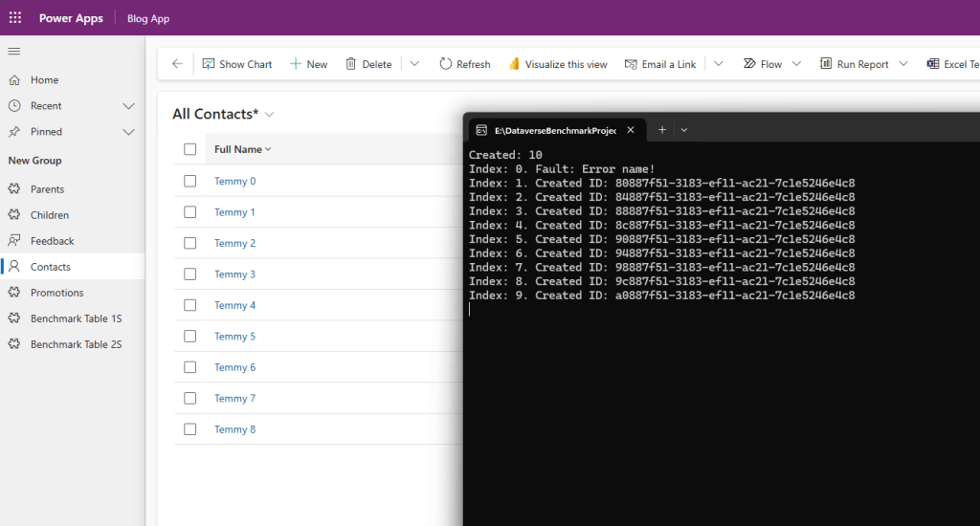
Task: Open the All Contacts view selector dropdown
Action: click(269, 115)
